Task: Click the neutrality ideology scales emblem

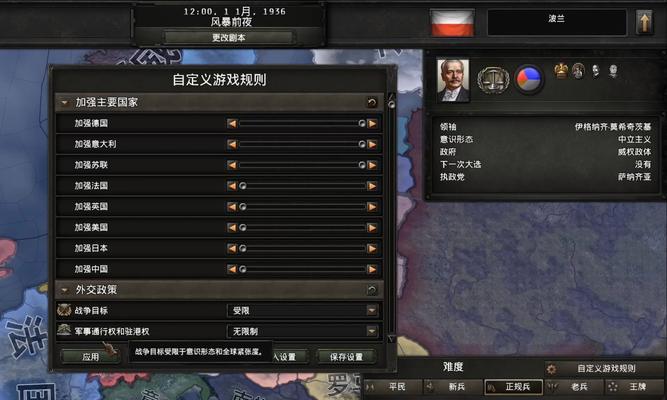Action: (x=493, y=79)
